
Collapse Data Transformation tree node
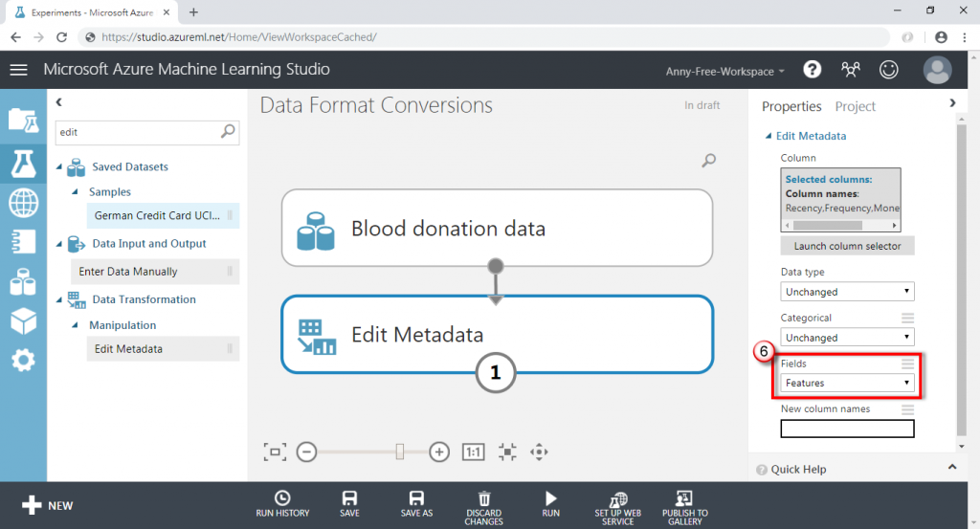coord(59,299)
